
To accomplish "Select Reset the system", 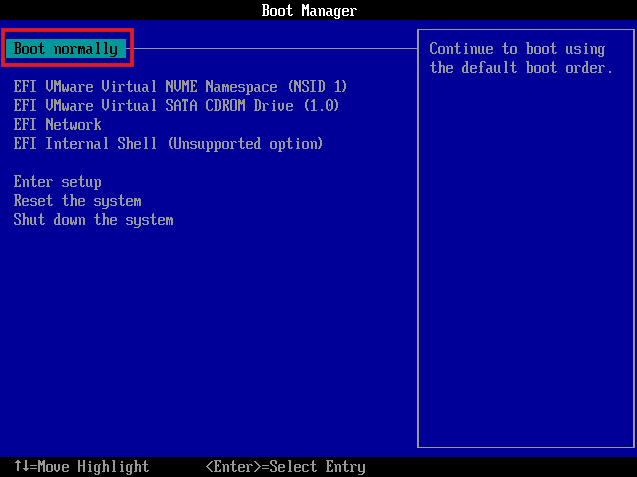I will (77, 201).
